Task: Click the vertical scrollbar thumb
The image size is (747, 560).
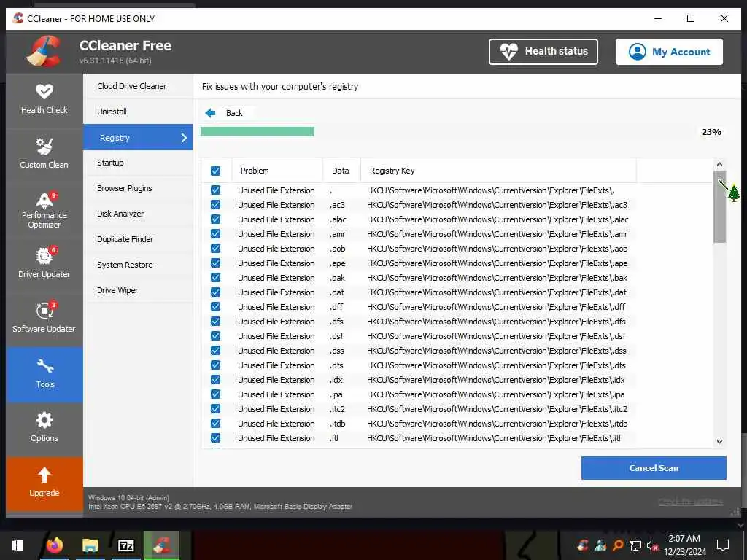Action: [x=719, y=207]
